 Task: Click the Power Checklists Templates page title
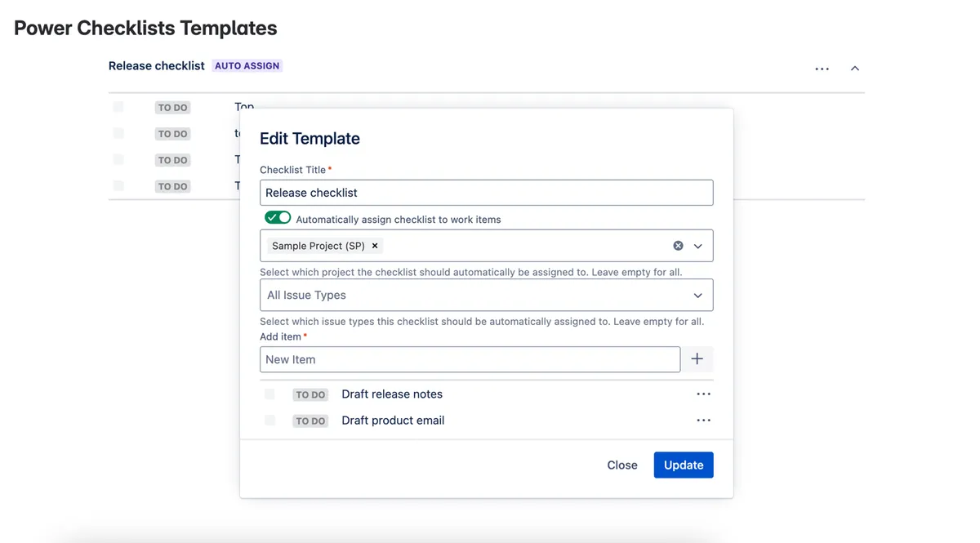145,28
